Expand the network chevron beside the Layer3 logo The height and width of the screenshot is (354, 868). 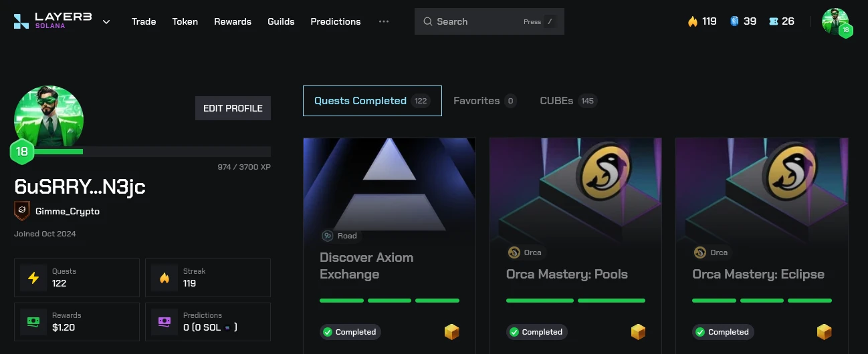click(106, 21)
